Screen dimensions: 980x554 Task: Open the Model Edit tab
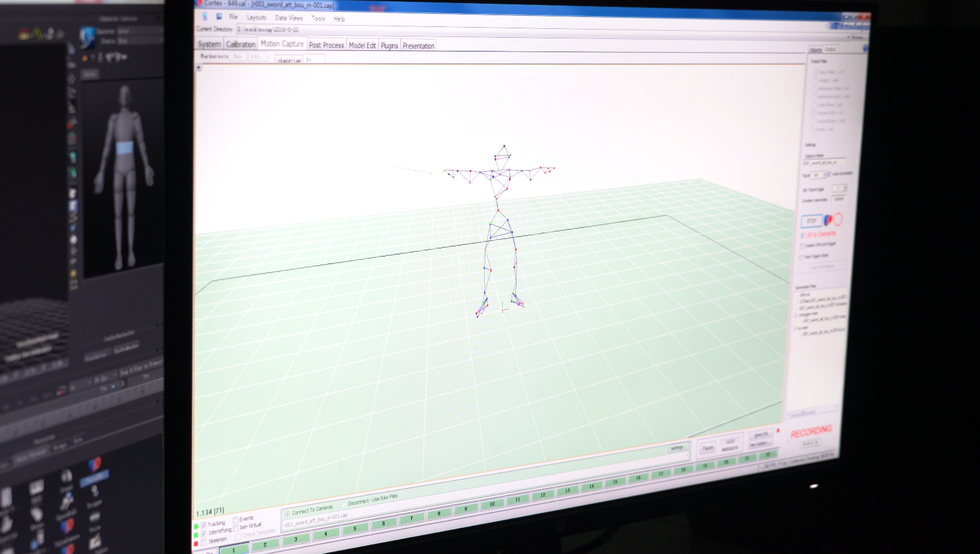362,45
